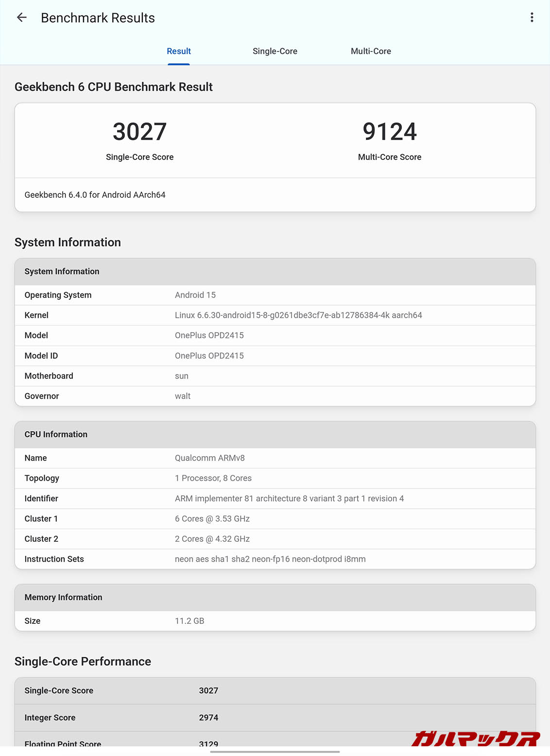Viewport: 550px width, 756px height.
Task: Select the Instruction Sets row
Action: pyautogui.click(x=275, y=559)
